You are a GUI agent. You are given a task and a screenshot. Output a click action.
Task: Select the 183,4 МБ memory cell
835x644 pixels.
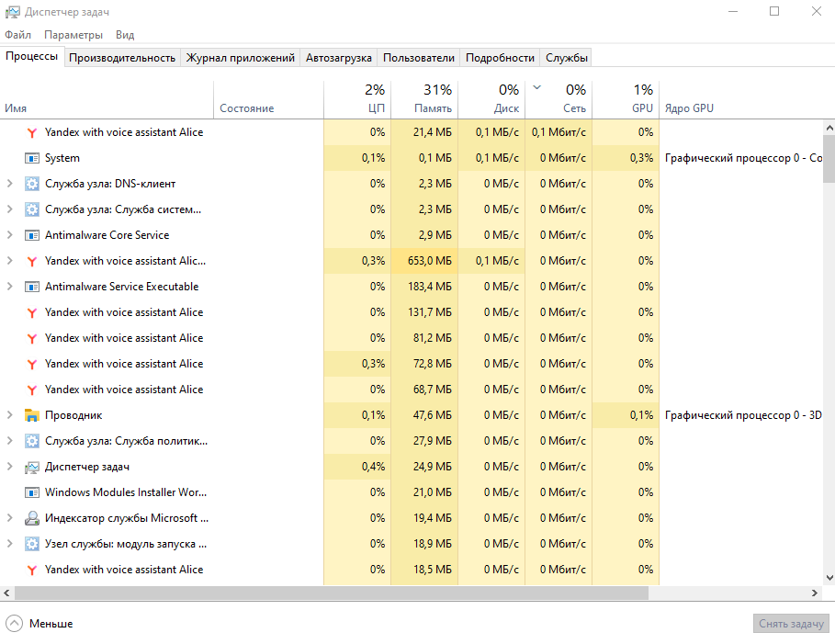tap(424, 287)
